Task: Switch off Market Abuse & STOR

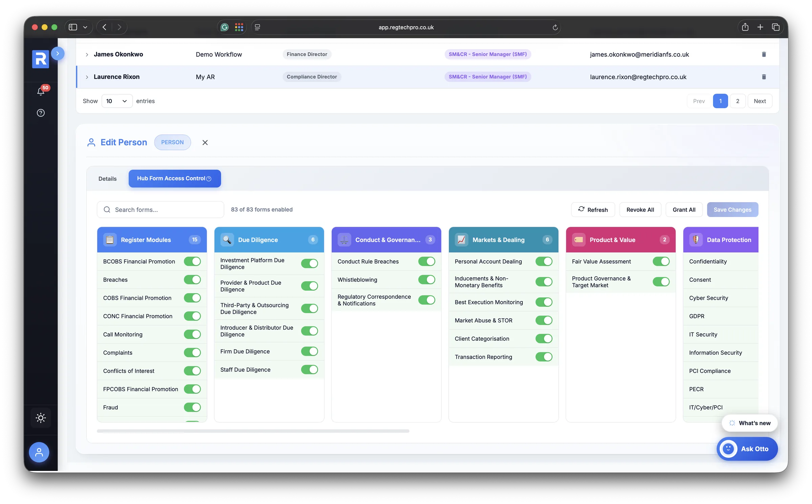Action: click(544, 320)
